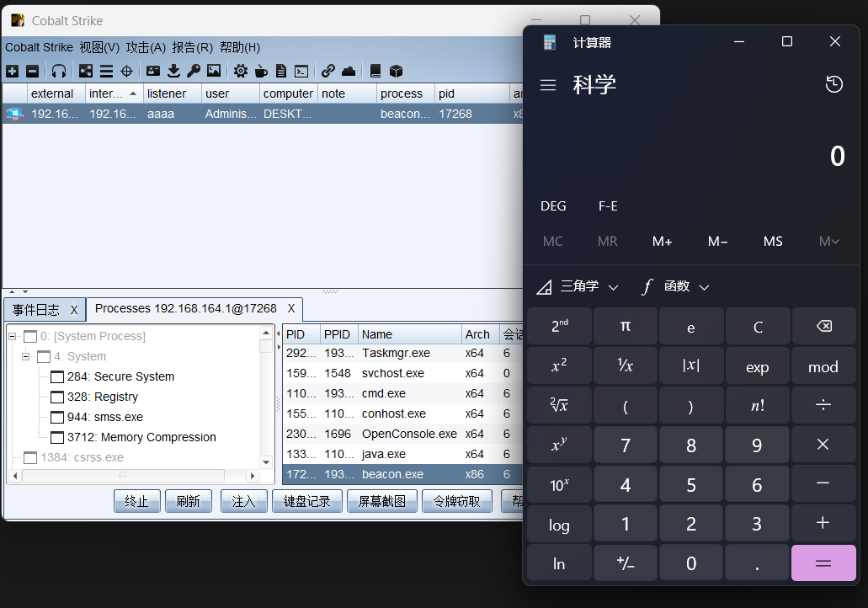Sort by the internal column header
868x608 pixels.
[114, 93]
